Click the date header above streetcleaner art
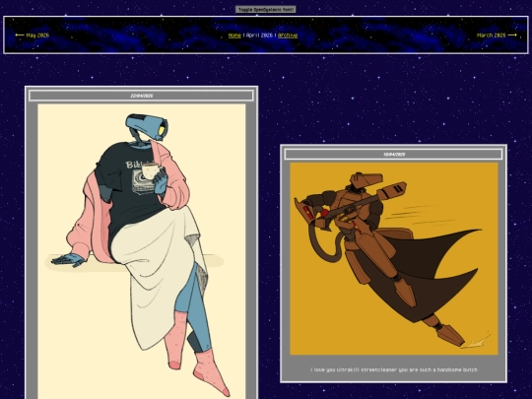This screenshot has width=532, height=399. (393, 155)
